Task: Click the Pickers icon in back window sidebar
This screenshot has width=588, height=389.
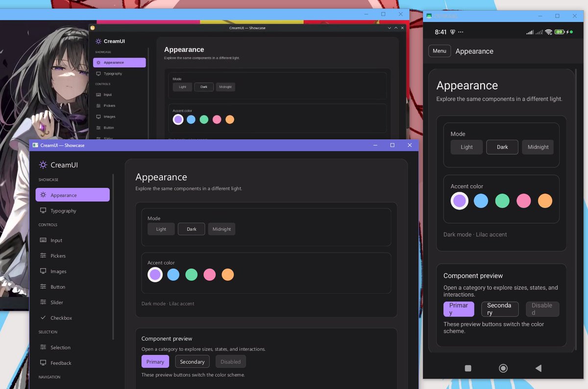Action: coord(98,105)
